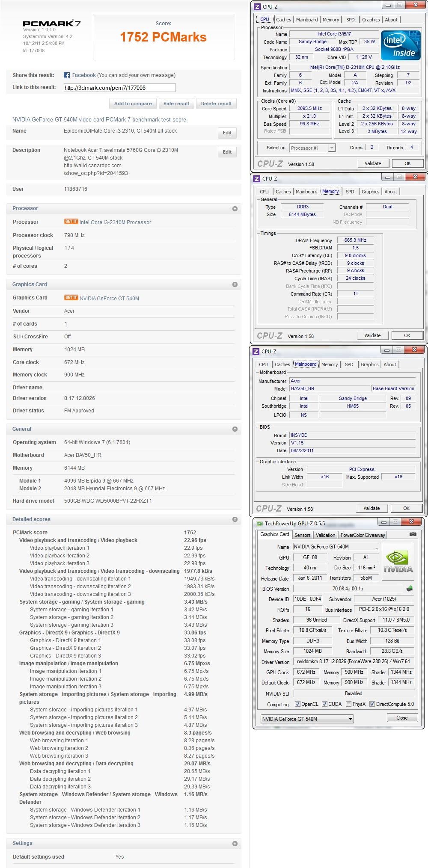
Task: Click the GPU-Z lookup button beside the GPU name
Action: pos(377,547)
